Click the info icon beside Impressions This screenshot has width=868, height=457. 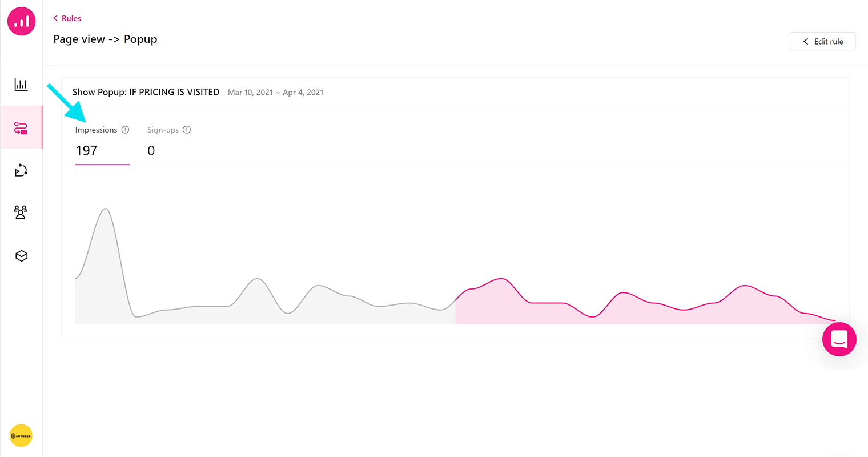[x=126, y=130]
